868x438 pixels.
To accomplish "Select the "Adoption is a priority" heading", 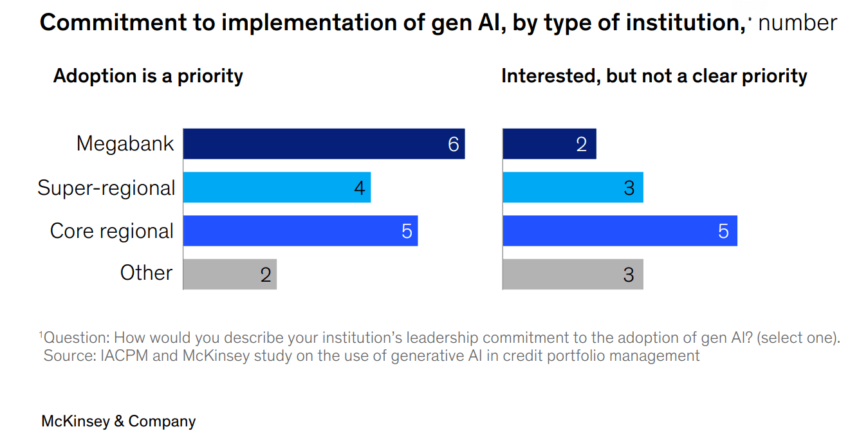I will coord(148,76).
